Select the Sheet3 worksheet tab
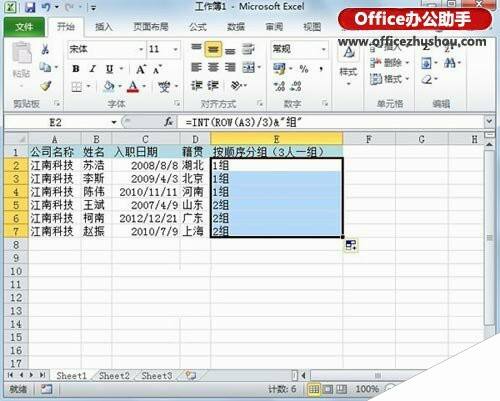This screenshot has width=500, height=401. 157,376
